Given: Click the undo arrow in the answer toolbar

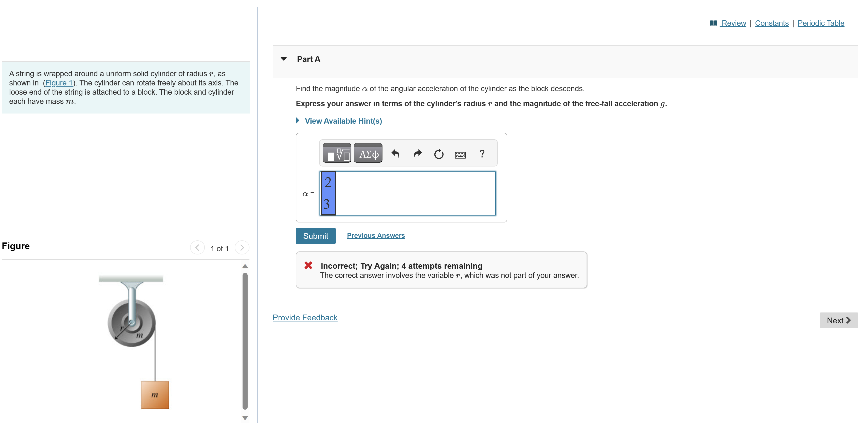Looking at the screenshot, I should [x=396, y=154].
